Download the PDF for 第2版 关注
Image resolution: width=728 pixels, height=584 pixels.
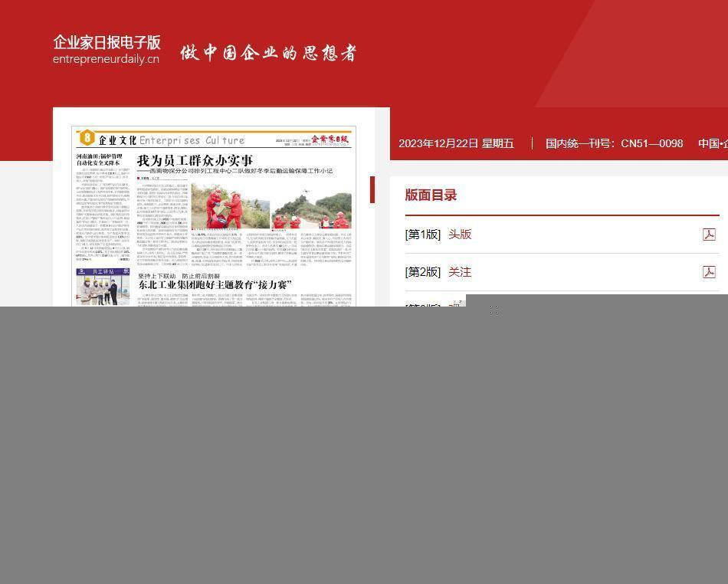[709, 272]
